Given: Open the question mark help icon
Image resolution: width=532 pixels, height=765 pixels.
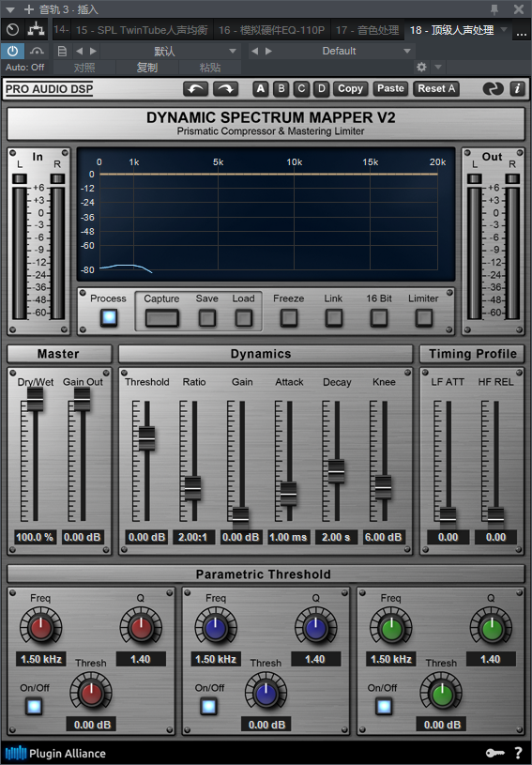Looking at the screenshot, I should 518,754.
